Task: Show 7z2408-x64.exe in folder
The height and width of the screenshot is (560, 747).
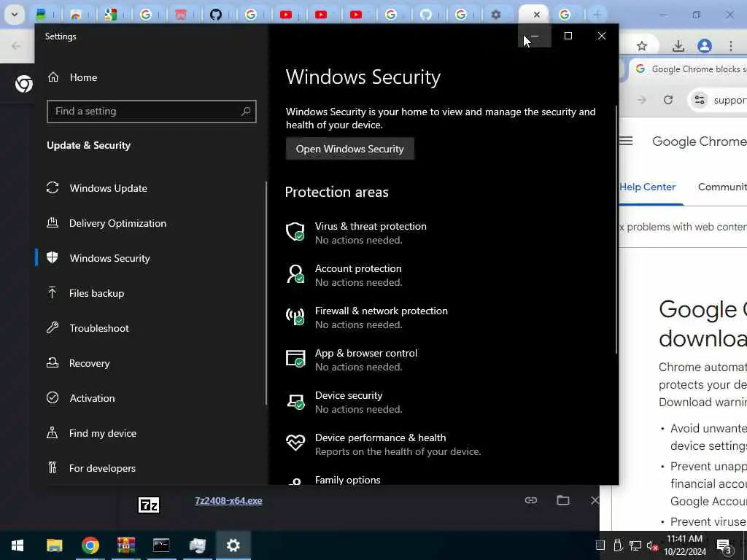Action: pyautogui.click(x=563, y=500)
